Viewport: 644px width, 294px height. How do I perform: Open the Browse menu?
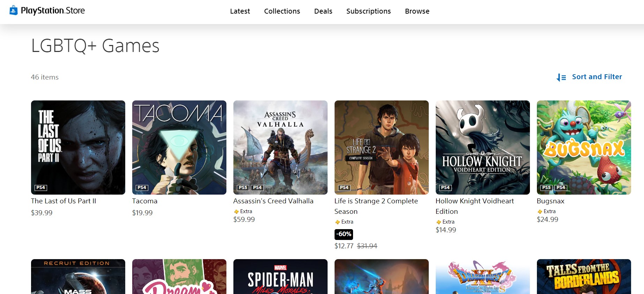click(417, 11)
